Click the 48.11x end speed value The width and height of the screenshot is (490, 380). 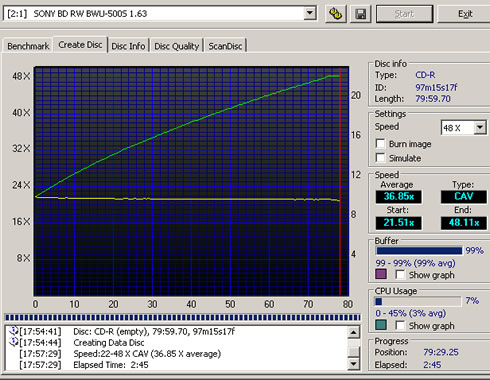(x=464, y=223)
